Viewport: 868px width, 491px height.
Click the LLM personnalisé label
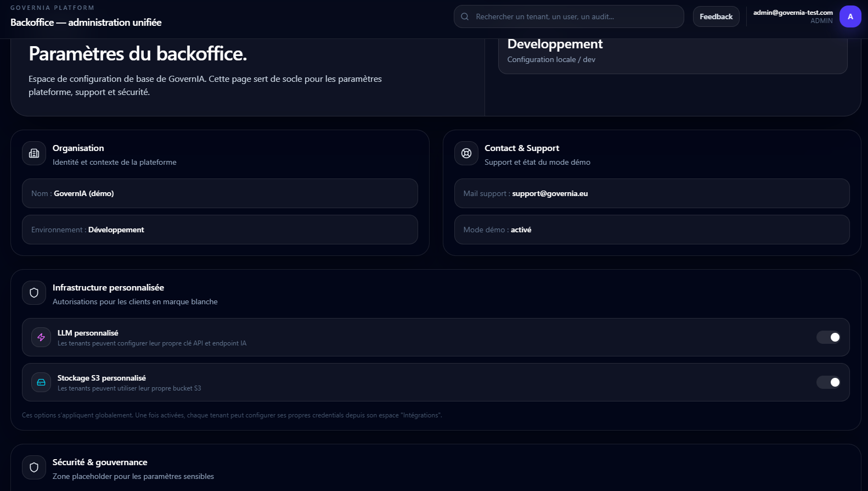tap(88, 333)
